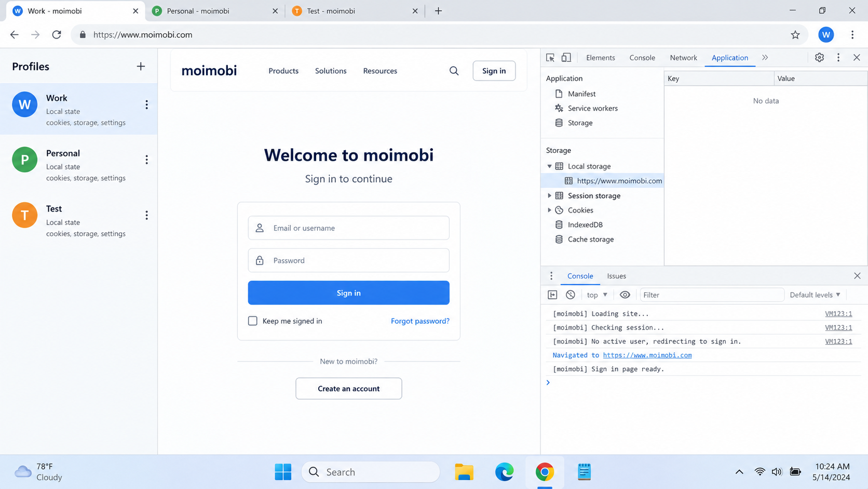Collapse the Local storage tree node
Image resolution: width=868 pixels, height=489 pixels.
tap(549, 166)
